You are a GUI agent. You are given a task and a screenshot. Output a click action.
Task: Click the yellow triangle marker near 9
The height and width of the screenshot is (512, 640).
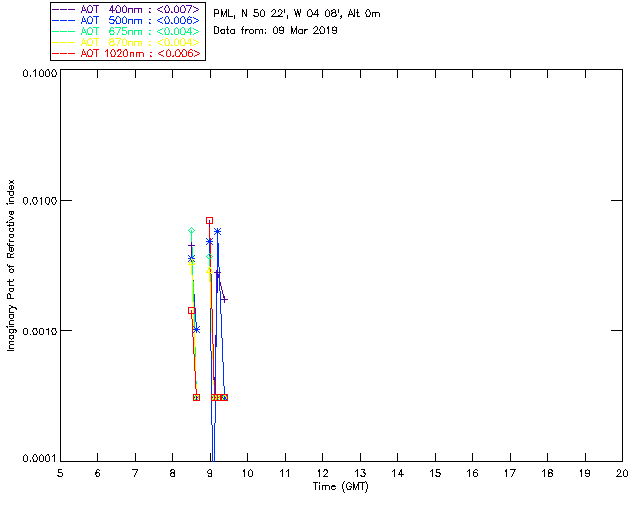(x=209, y=270)
